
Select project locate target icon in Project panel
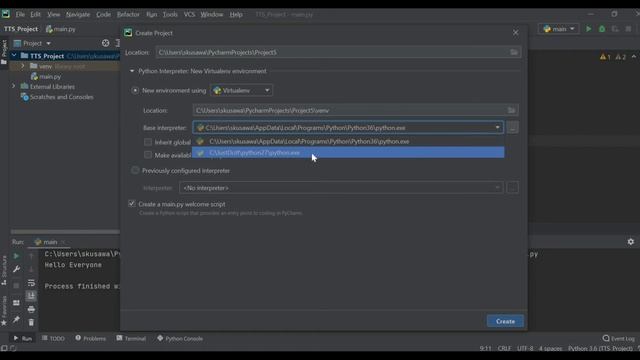(x=105, y=43)
